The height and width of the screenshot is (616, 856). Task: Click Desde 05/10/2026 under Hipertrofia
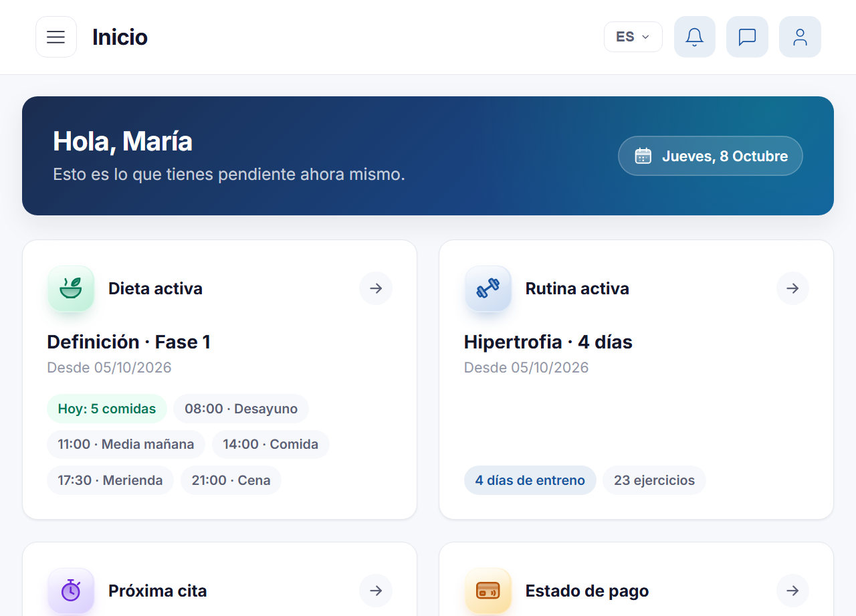[526, 368]
